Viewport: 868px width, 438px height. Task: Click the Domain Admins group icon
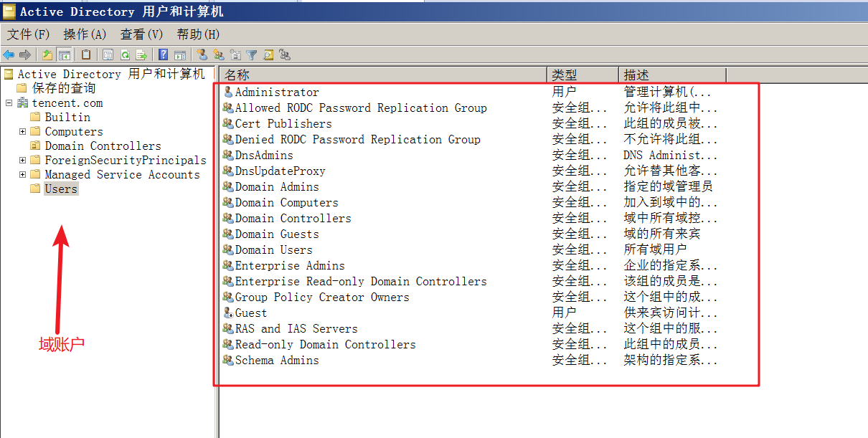coord(229,186)
